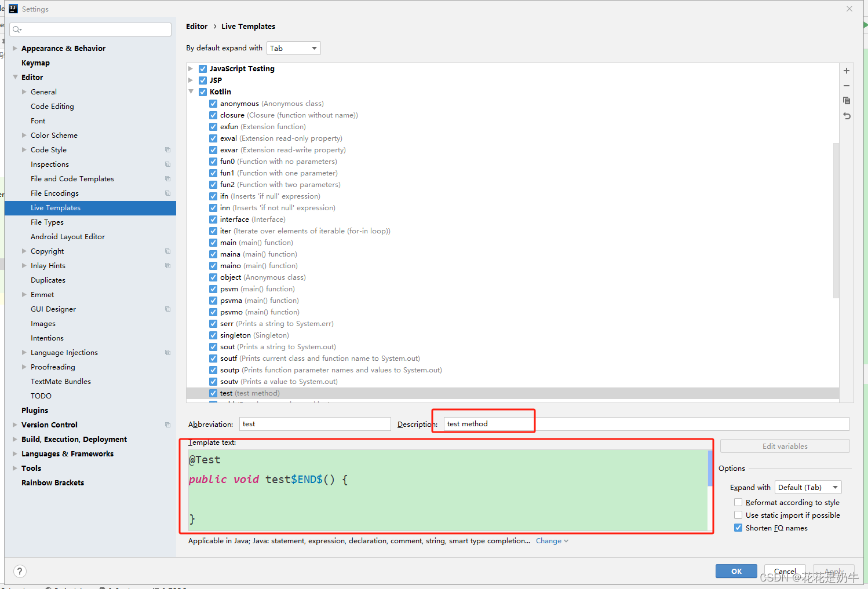868x589 pixels.
Task: Select the psvm template row
Action: 513,289
